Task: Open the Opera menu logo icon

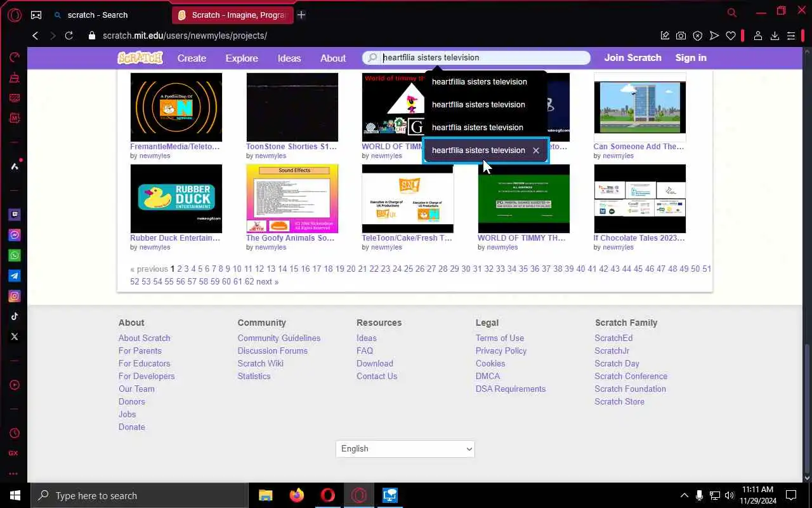Action: (14, 15)
